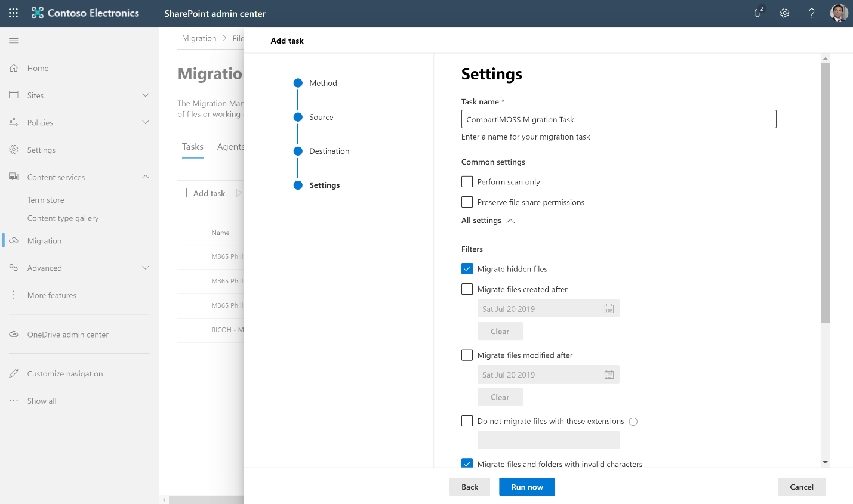853x504 pixels.
Task: Open Migration in left navigation
Action: tap(44, 241)
